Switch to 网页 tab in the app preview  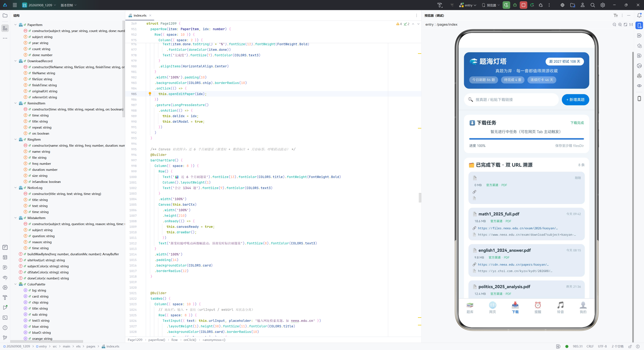point(493,308)
